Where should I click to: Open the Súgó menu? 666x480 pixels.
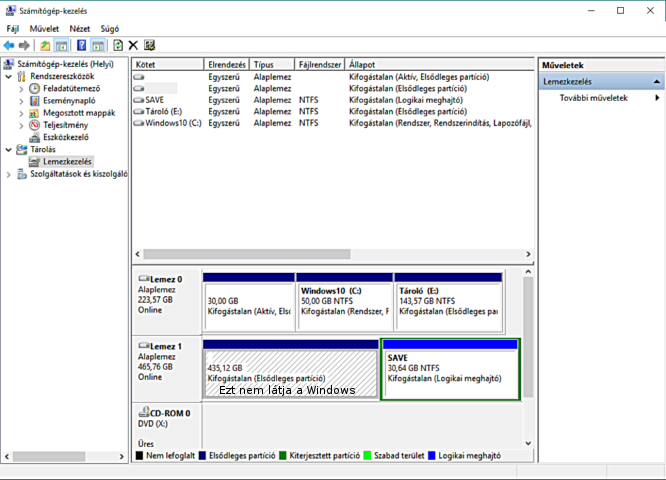click(110, 29)
